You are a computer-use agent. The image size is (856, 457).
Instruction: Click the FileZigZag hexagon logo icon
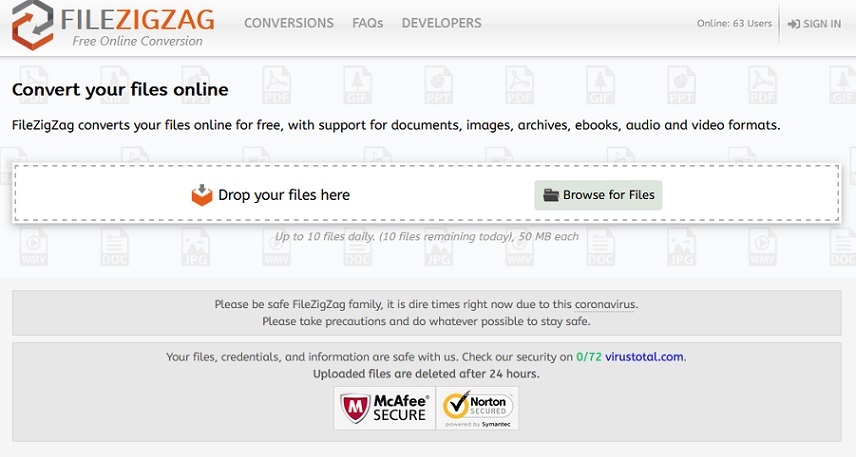pos(32,25)
